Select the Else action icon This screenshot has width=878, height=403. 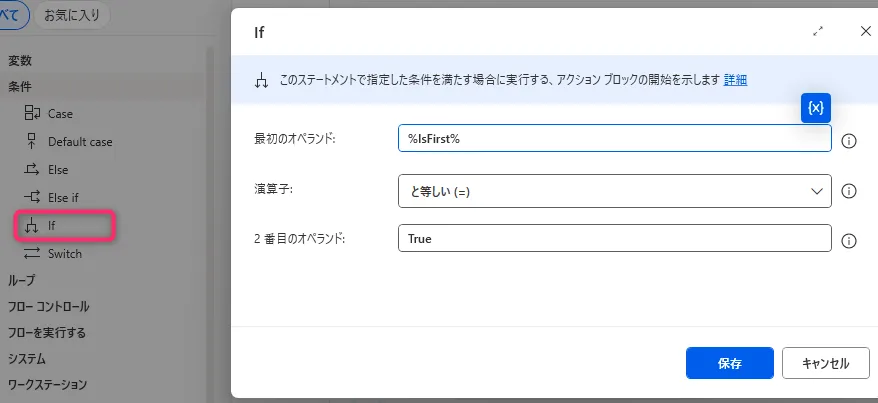point(31,170)
